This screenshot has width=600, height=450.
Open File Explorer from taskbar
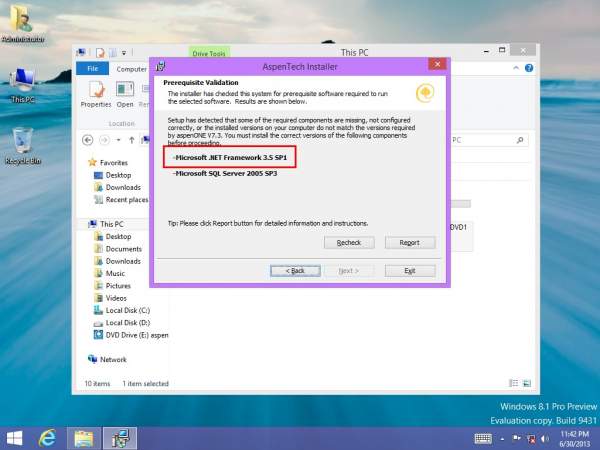pos(84,439)
